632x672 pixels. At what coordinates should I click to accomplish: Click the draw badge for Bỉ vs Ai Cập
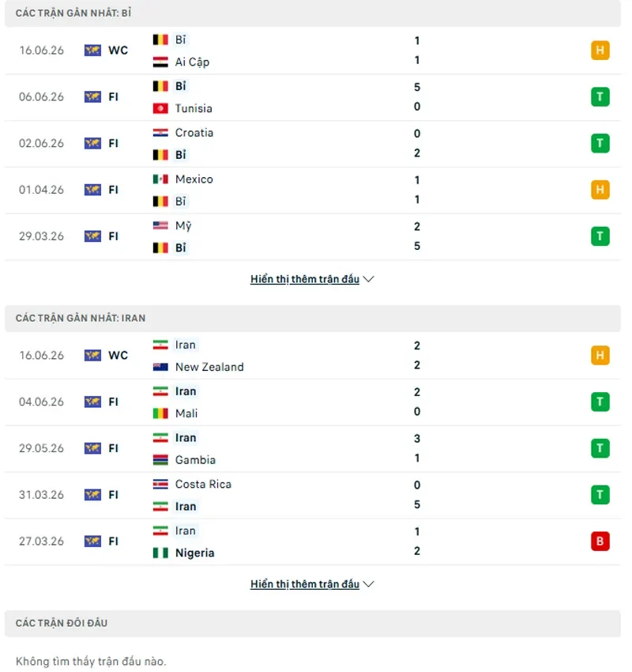coord(600,50)
